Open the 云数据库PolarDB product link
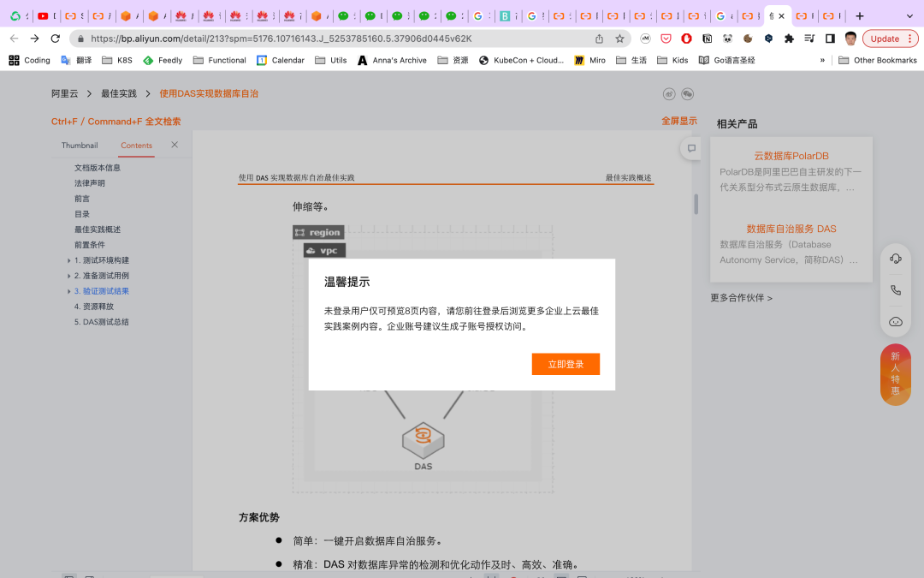 click(x=791, y=156)
